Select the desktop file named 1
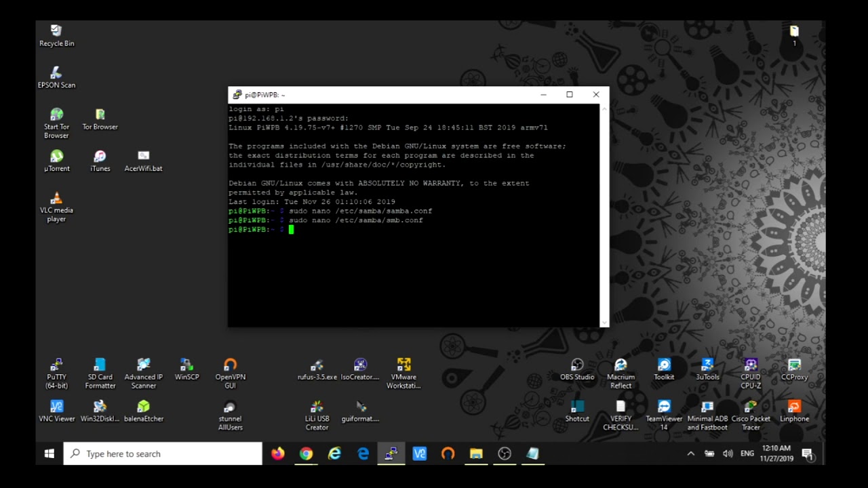868x488 pixels. (x=794, y=35)
